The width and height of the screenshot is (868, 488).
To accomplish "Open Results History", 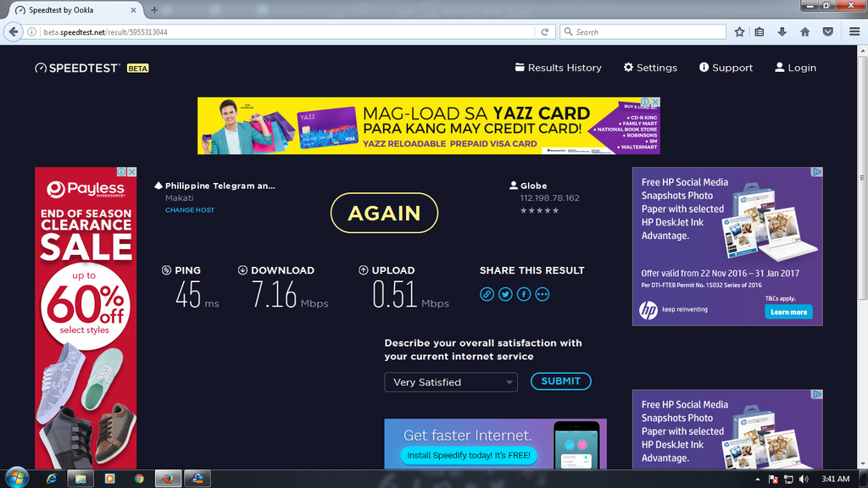I will (x=559, y=68).
